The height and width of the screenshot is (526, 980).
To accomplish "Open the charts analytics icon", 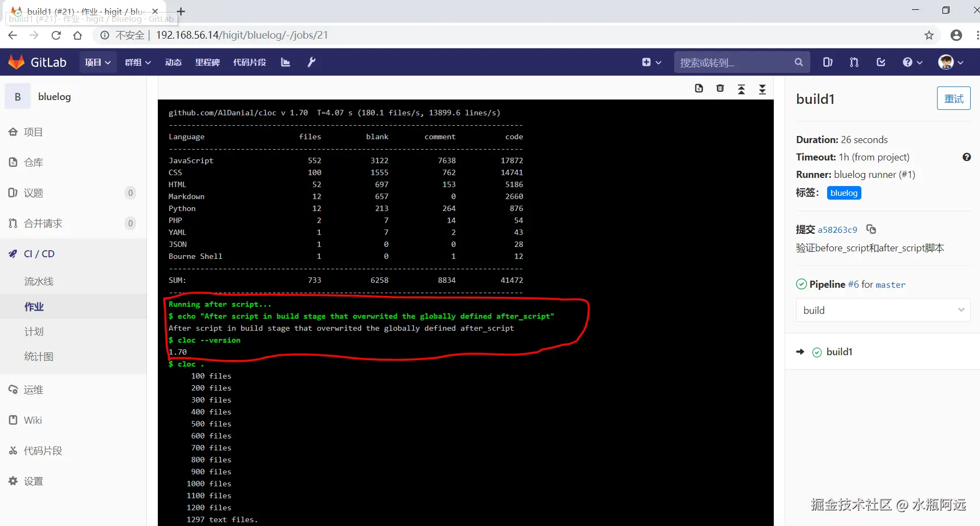I will [285, 62].
